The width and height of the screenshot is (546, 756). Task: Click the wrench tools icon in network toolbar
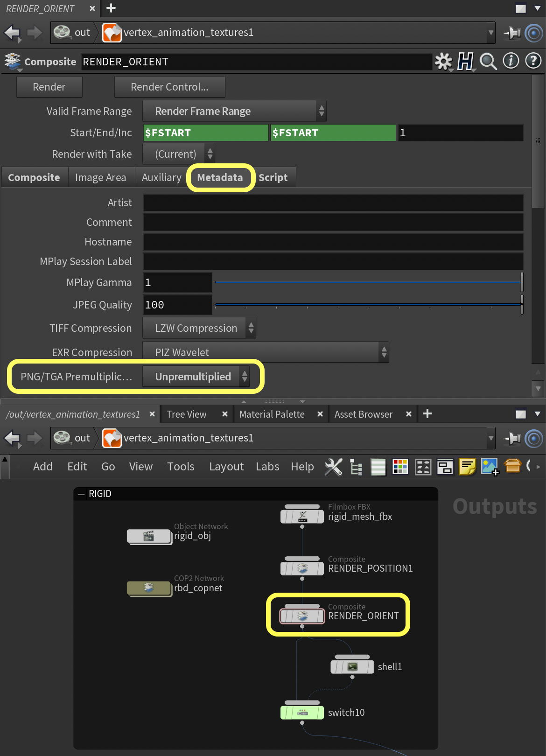pos(333,466)
